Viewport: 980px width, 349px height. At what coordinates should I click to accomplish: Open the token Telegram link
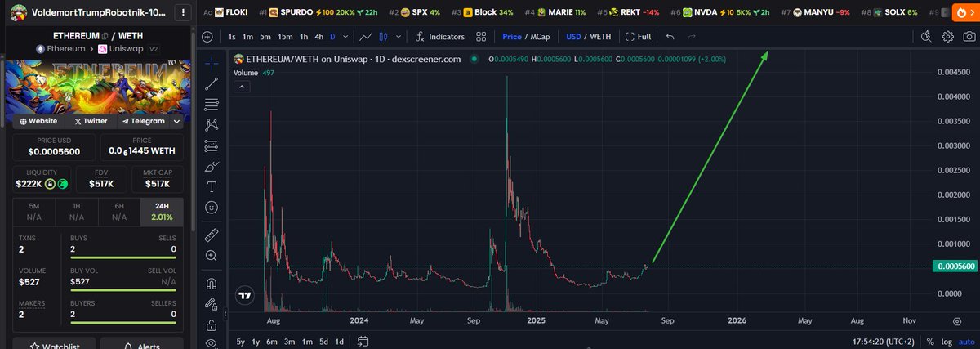click(143, 121)
